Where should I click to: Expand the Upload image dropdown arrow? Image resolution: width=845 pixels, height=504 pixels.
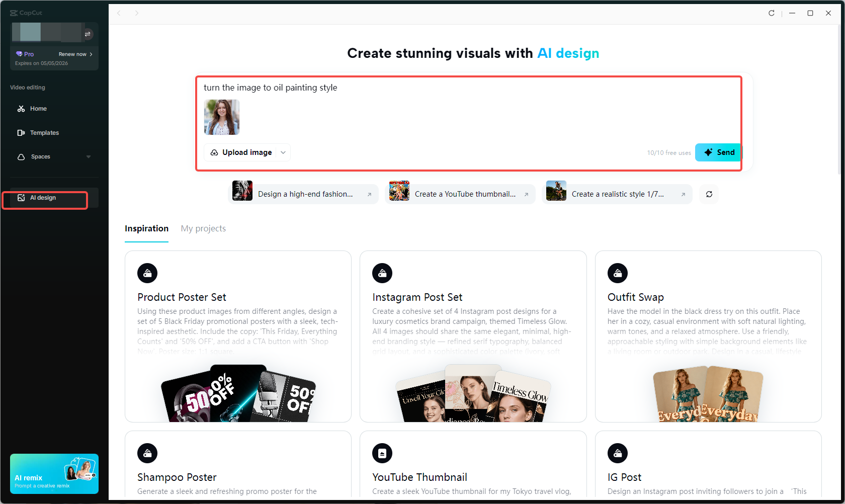tap(283, 152)
